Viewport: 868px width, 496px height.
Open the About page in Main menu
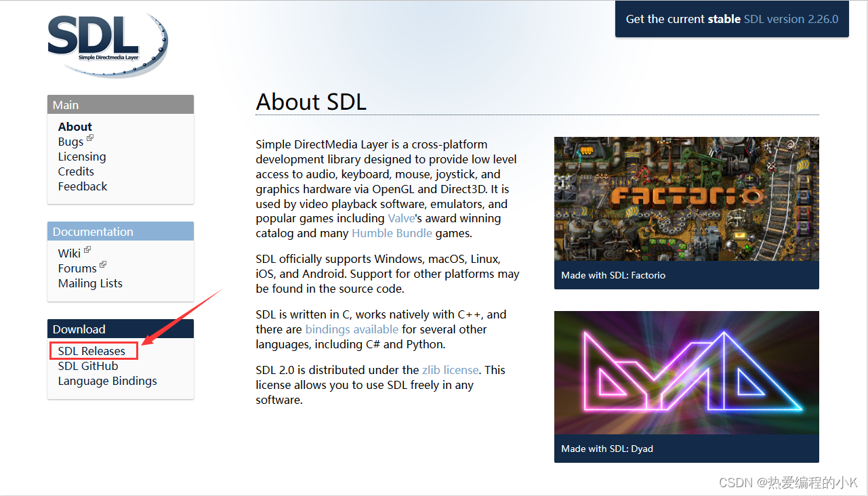point(75,127)
